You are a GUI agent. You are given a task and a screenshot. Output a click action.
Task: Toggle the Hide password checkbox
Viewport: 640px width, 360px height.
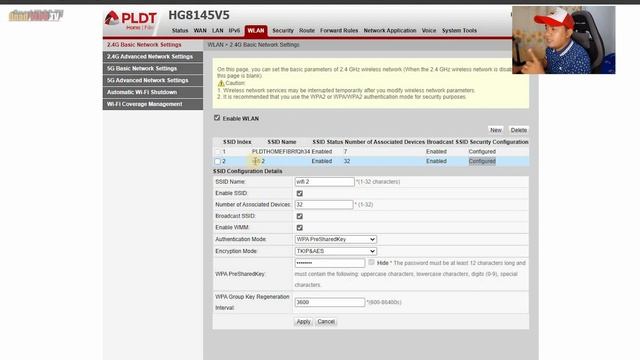pyautogui.click(x=371, y=262)
